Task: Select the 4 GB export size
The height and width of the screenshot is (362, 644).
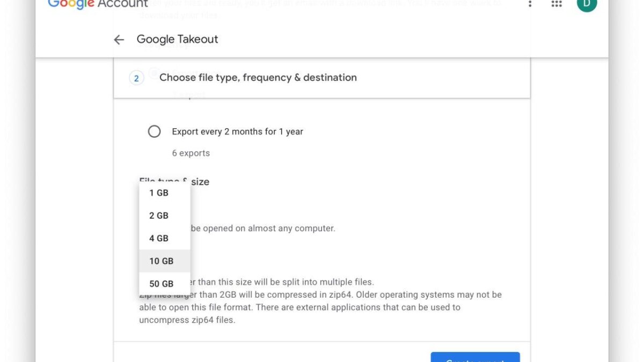Action: pyautogui.click(x=158, y=238)
